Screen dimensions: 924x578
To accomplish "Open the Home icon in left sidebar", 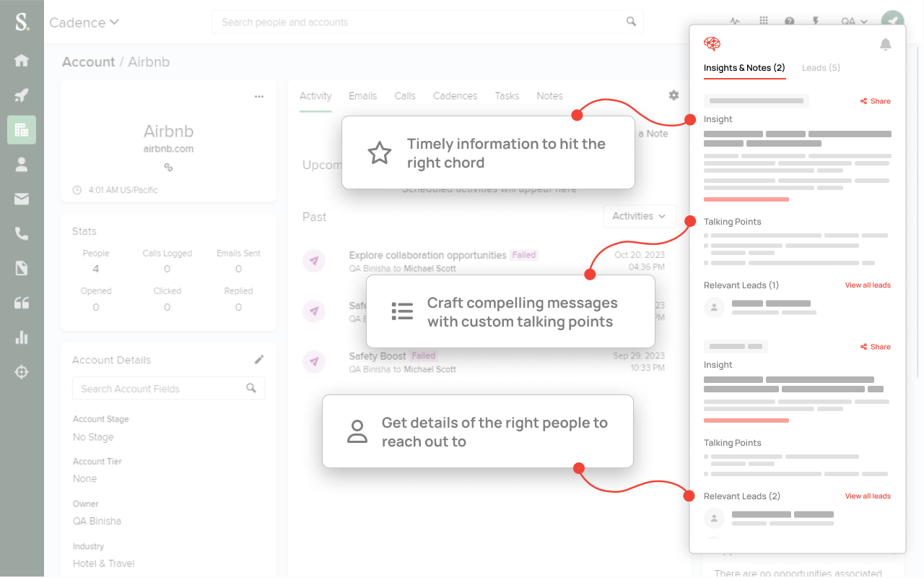I will click(22, 61).
